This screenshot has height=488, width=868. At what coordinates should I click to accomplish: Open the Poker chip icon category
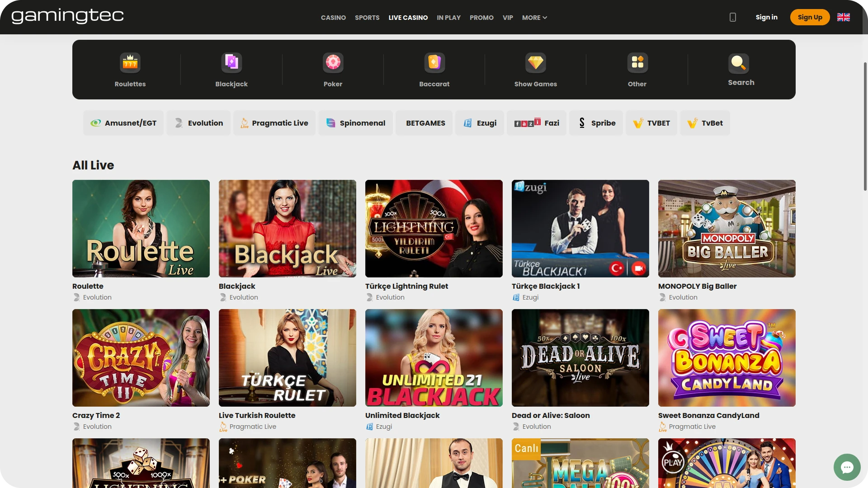(333, 62)
